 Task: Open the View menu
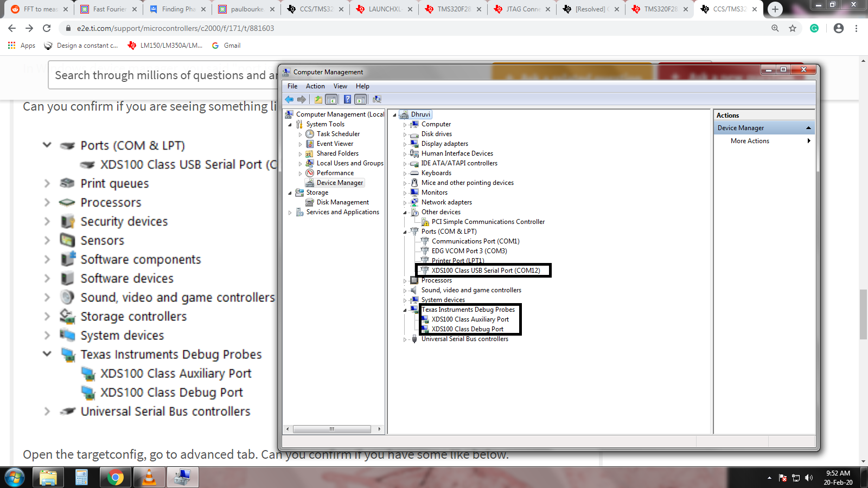(x=340, y=86)
